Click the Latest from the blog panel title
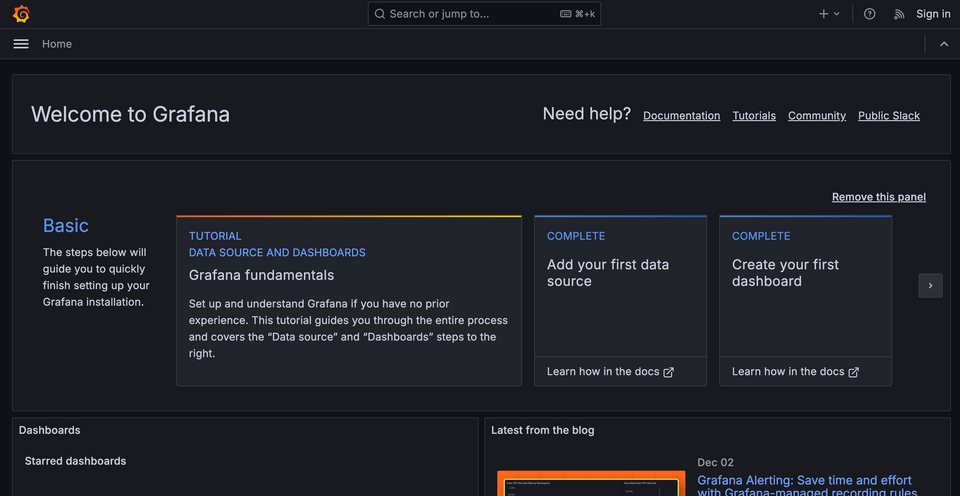960x496 pixels. pos(542,430)
